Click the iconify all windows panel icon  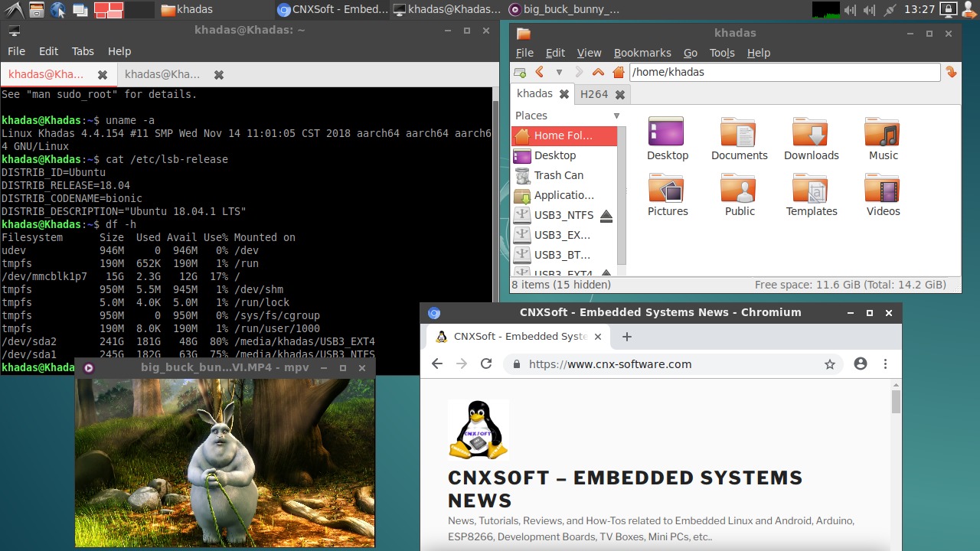pos(80,10)
